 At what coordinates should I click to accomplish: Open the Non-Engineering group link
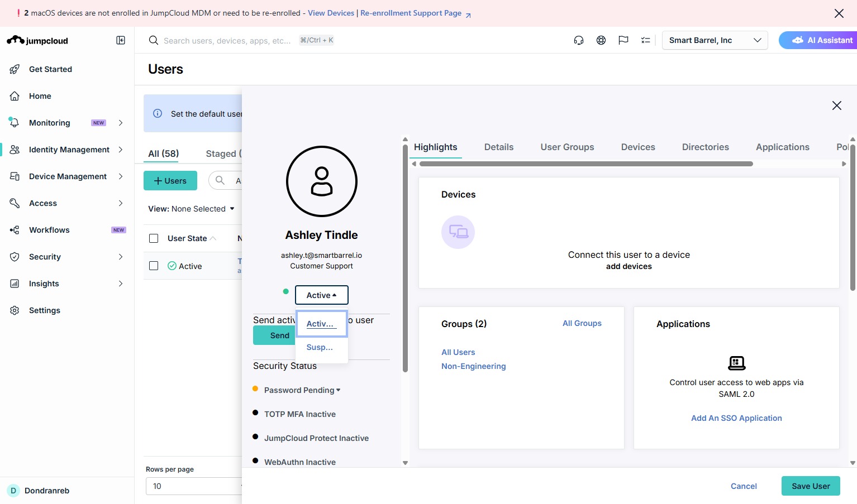[474, 366]
